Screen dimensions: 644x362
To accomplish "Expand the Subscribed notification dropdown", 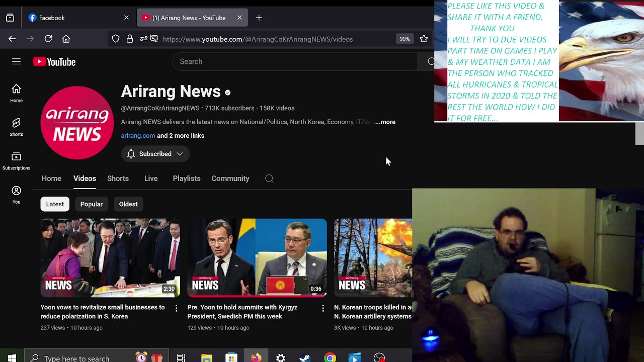I will (x=155, y=154).
